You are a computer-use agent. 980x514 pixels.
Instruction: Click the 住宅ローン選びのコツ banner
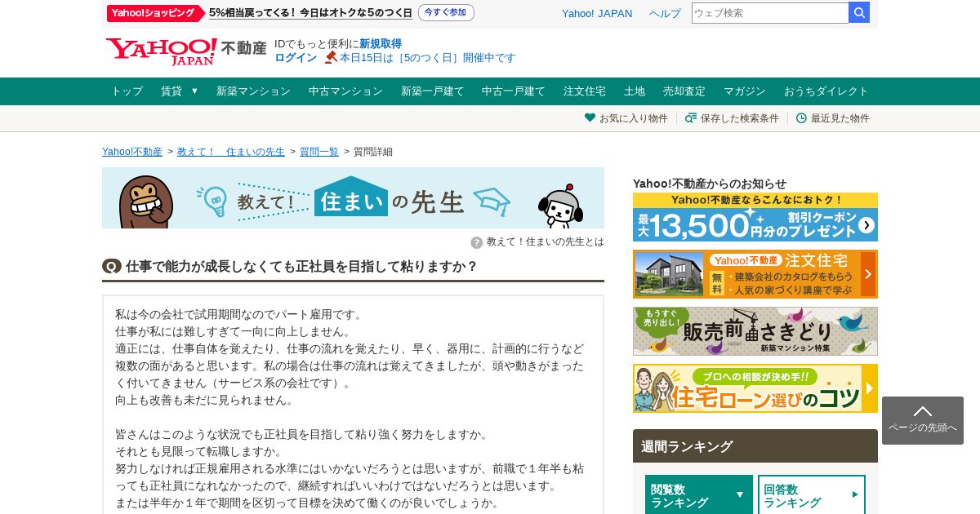tap(755, 388)
